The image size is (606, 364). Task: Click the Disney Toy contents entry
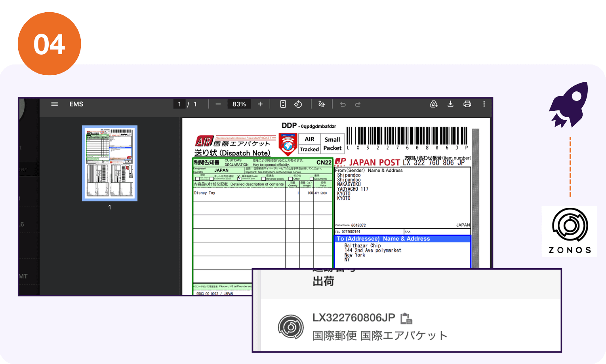(205, 193)
